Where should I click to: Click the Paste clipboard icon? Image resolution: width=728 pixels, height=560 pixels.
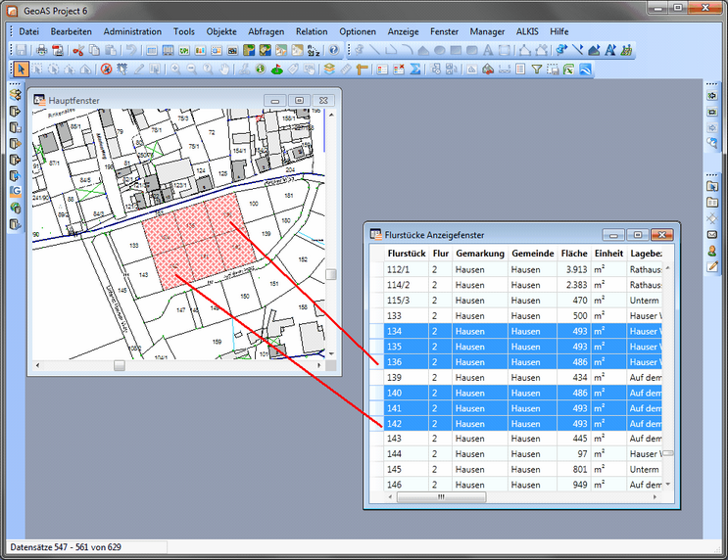(x=110, y=50)
